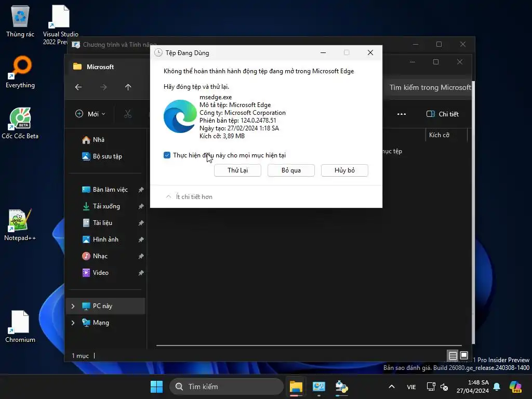Toggle the Chi tiết details pane

click(x=443, y=114)
